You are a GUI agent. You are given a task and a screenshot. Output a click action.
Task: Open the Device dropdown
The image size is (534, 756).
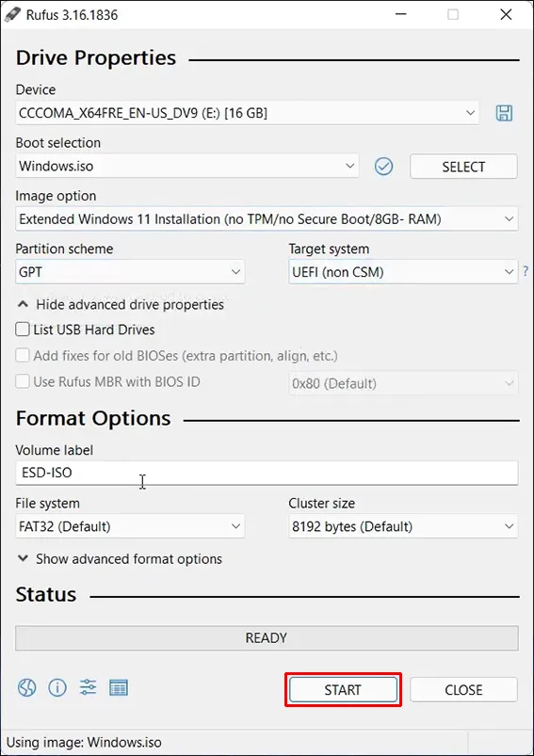click(247, 113)
